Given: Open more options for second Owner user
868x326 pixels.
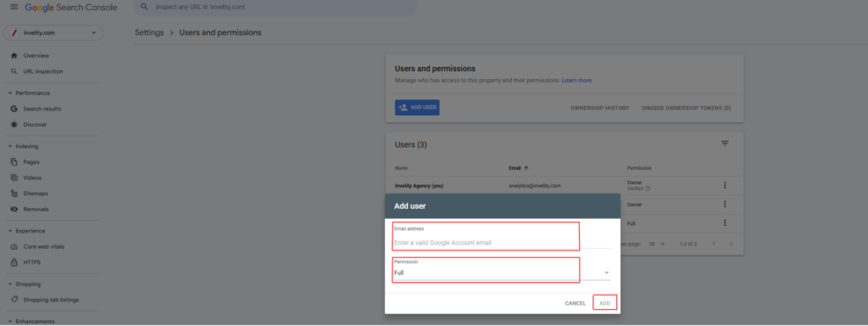Looking at the screenshot, I should (725, 205).
